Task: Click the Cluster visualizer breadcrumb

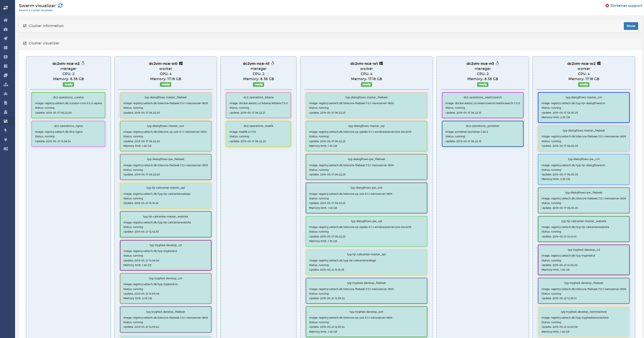Action: 42,10
